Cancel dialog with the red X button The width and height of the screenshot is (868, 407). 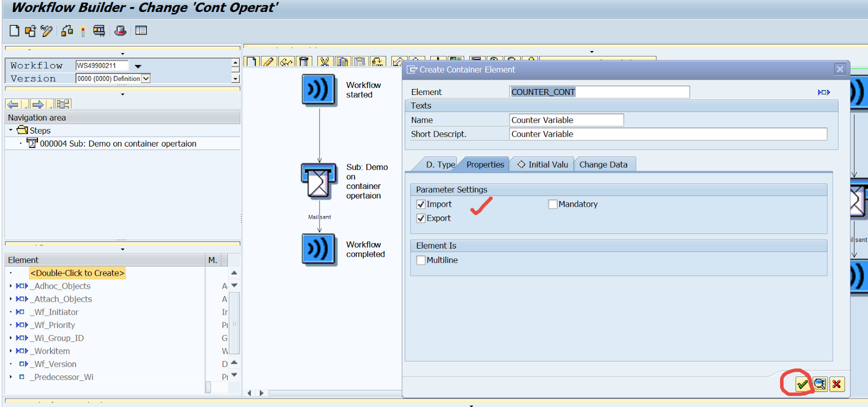(837, 384)
